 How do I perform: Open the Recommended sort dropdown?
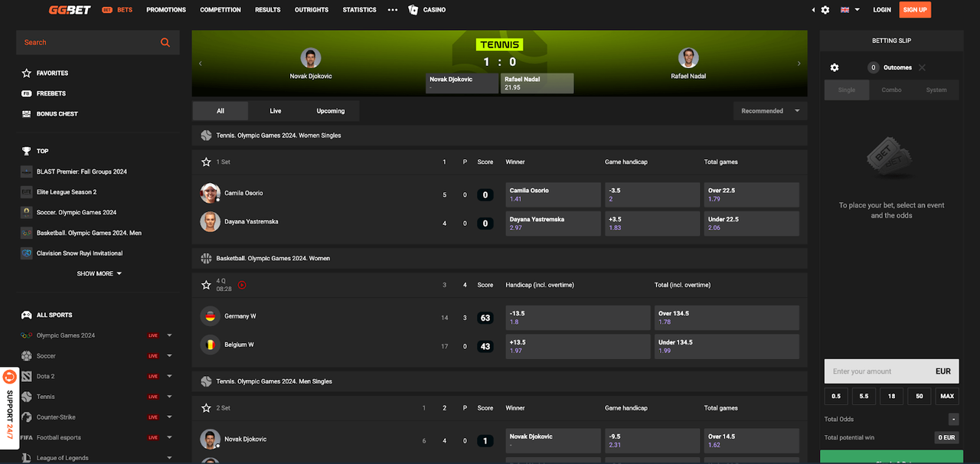point(770,111)
